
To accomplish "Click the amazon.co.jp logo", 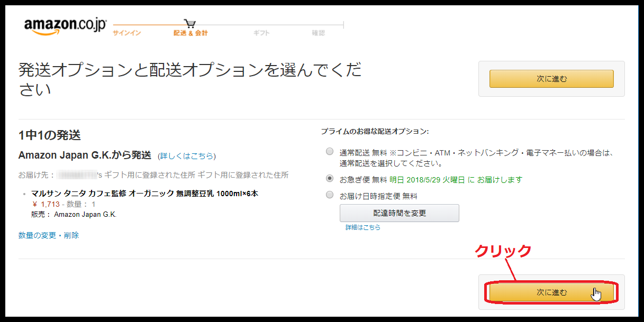I will pyautogui.click(x=65, y=26).
